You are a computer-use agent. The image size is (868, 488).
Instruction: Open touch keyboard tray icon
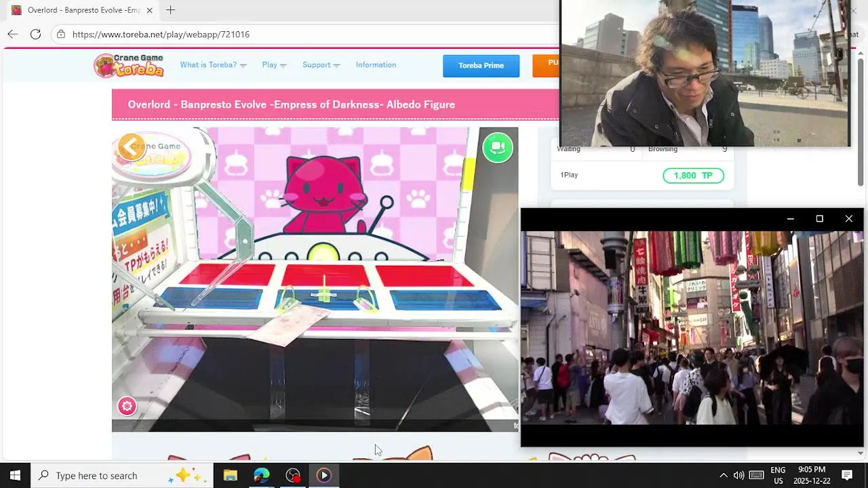click(757, 475)
